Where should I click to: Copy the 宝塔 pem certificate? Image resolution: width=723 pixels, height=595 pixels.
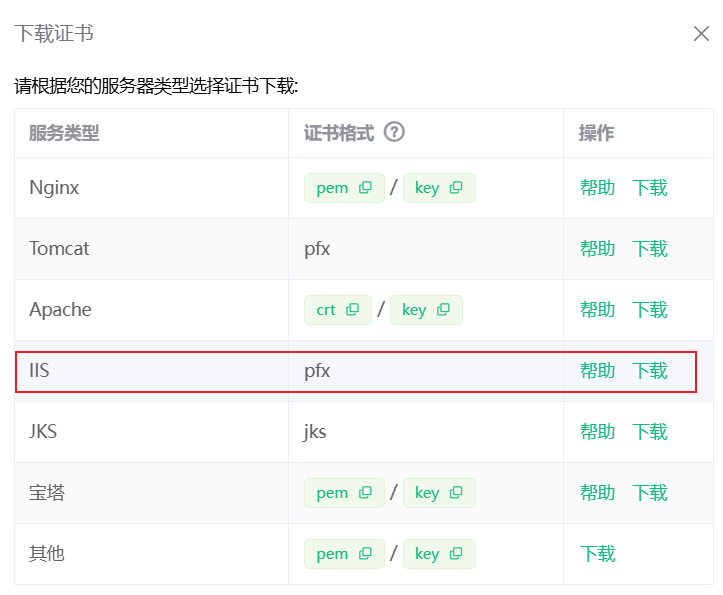(x=365, y=493)
